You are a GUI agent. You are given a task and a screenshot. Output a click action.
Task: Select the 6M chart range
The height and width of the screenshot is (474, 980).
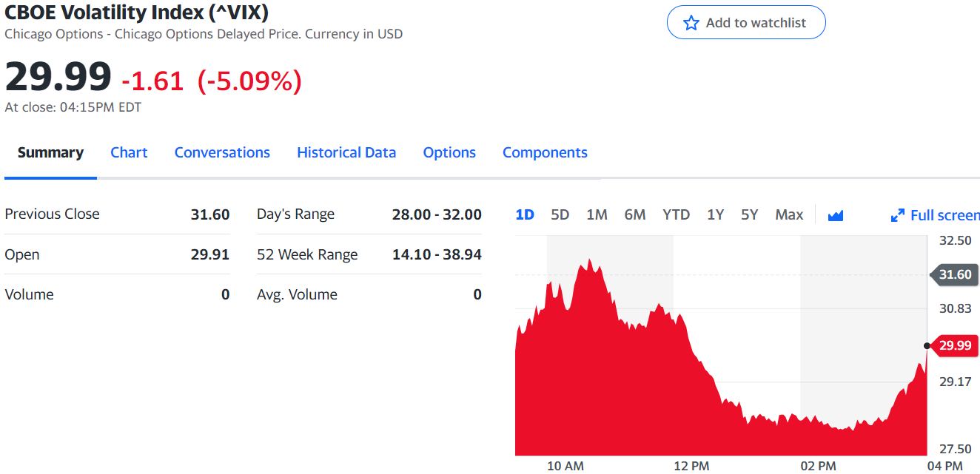(635, 214)
